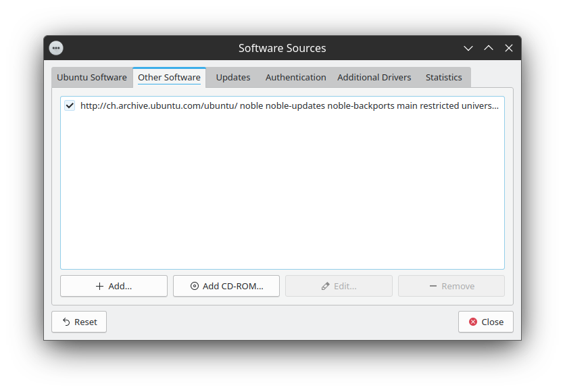The height and width of the screenshot is (392, 565).
Task: Switch to the Ubuntu Software tab
Action: point(92,77)
